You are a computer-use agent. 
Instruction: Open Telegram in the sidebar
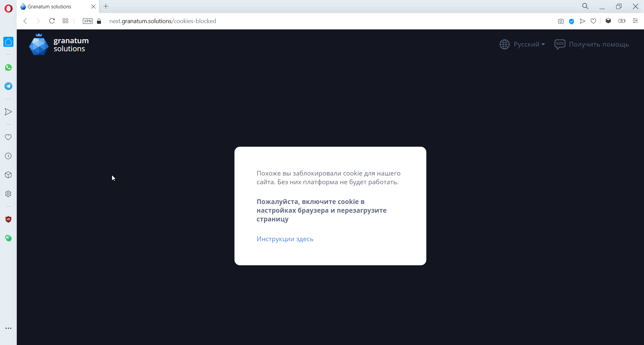[x=8, y=86]
